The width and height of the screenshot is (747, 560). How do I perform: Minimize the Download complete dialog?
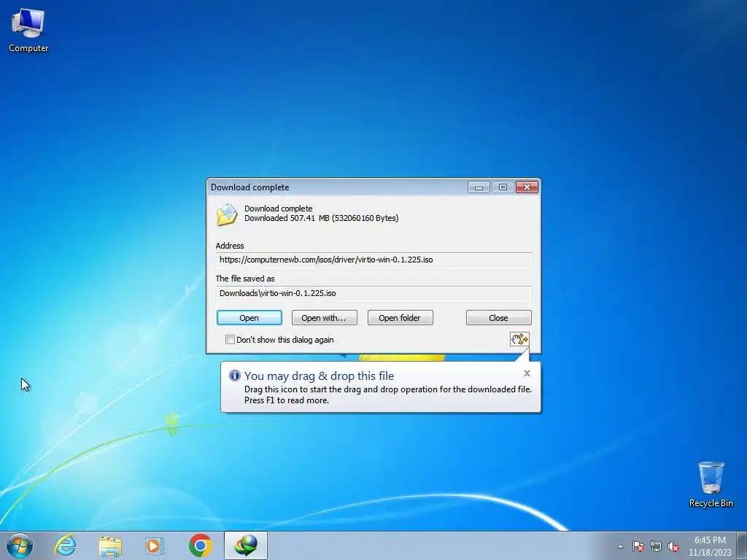pos(479,187)
